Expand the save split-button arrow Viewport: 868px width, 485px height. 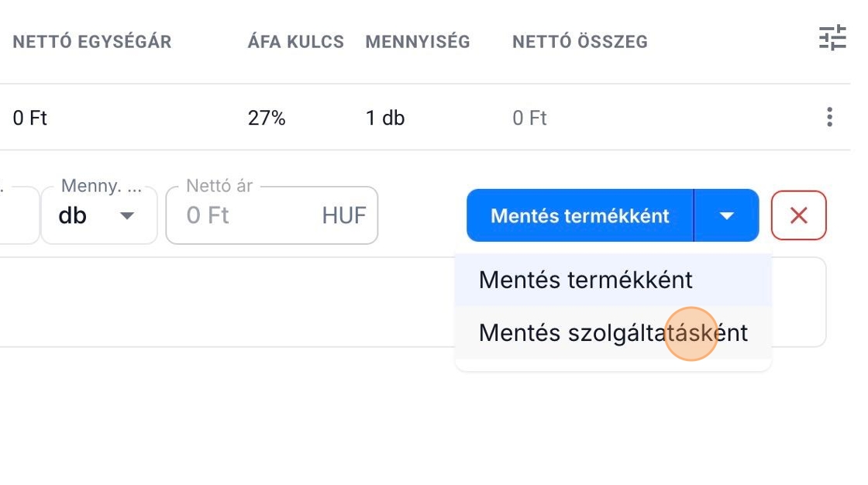(726, 215)
